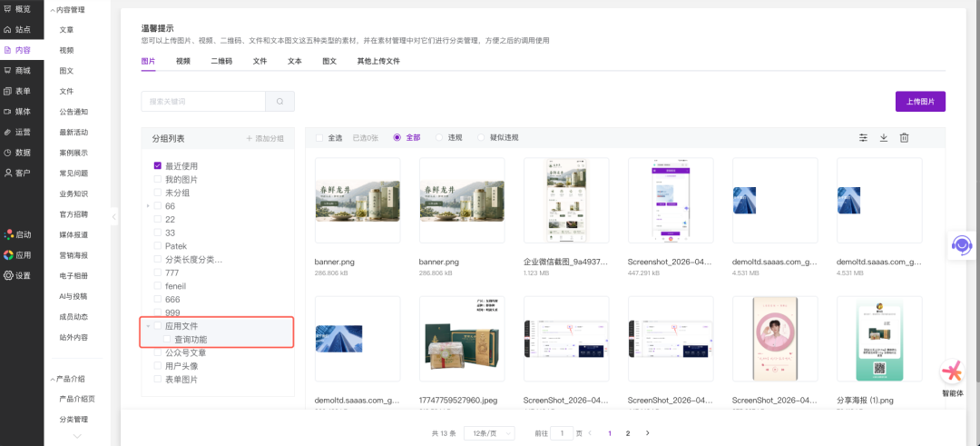Click the trash delete icon
Viewport: 980px width, 446px height.
[x=904, y=138]
